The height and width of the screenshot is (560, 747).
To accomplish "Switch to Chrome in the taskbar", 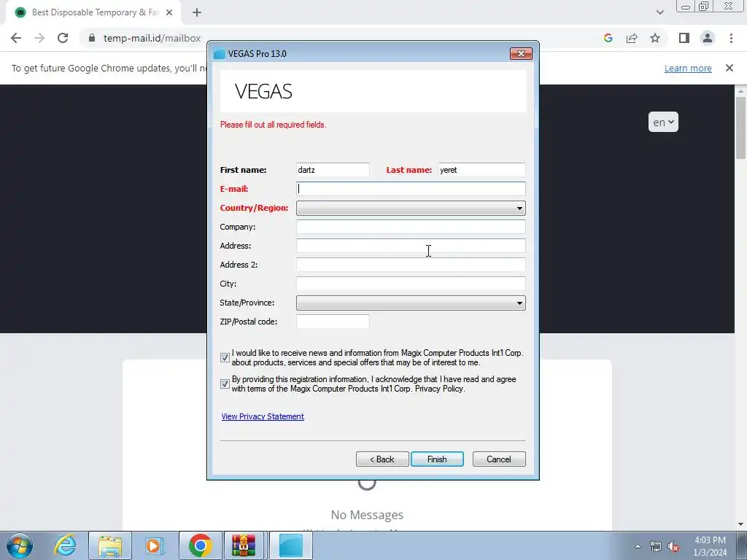I will pos(200,545).
